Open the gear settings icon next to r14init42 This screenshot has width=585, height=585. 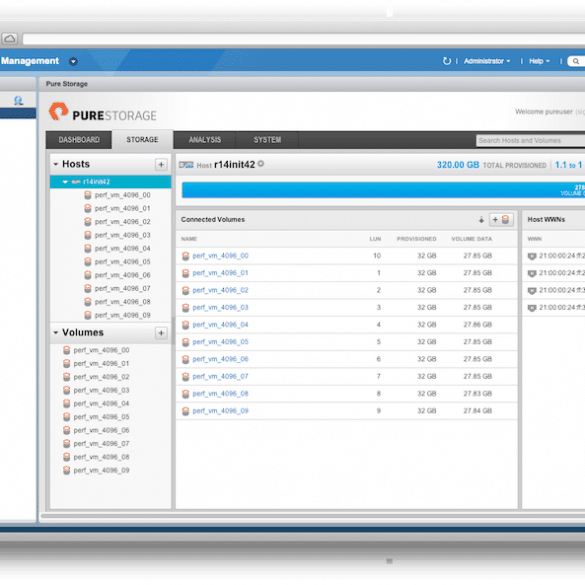(261, 163)
